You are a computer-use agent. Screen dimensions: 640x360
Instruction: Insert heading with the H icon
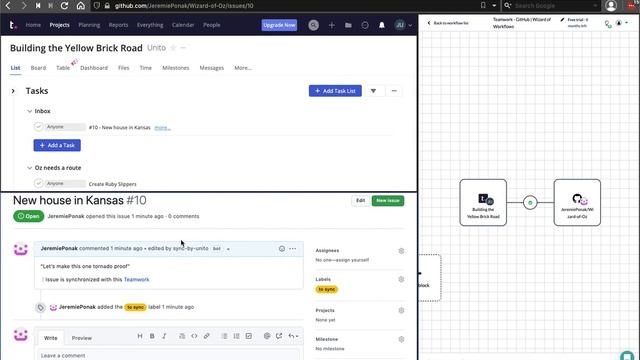click(140, 336)
